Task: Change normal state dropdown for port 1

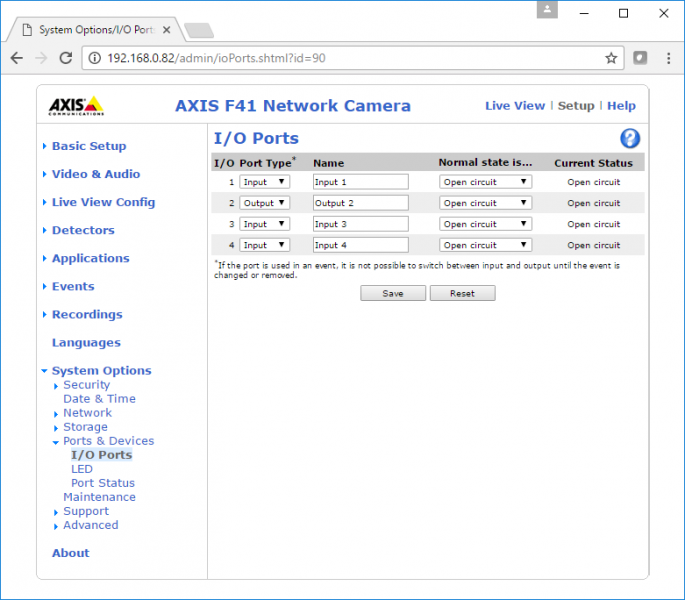Action: 485,182
